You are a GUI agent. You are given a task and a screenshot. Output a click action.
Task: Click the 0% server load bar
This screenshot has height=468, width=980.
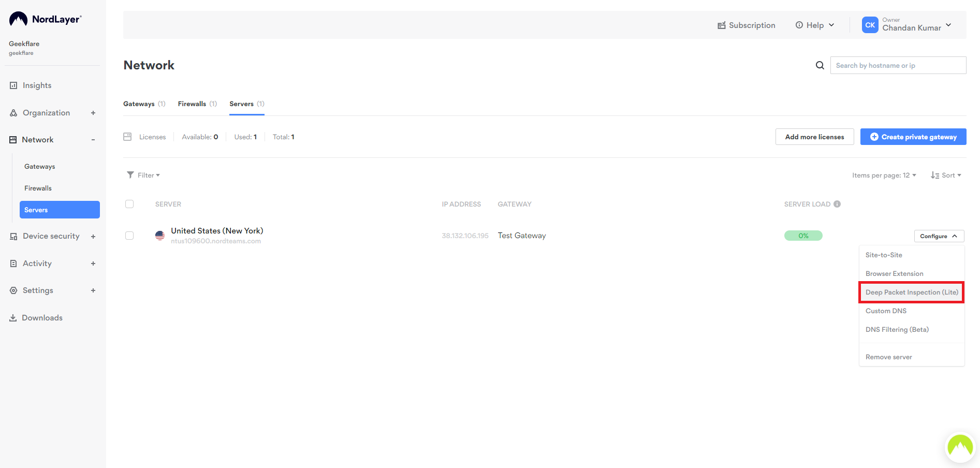point(803,236)
